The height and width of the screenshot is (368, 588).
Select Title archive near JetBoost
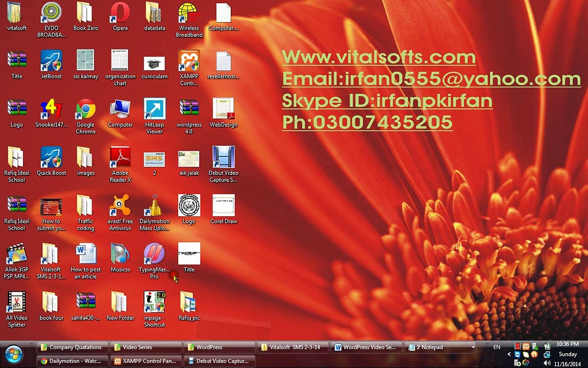16,64
